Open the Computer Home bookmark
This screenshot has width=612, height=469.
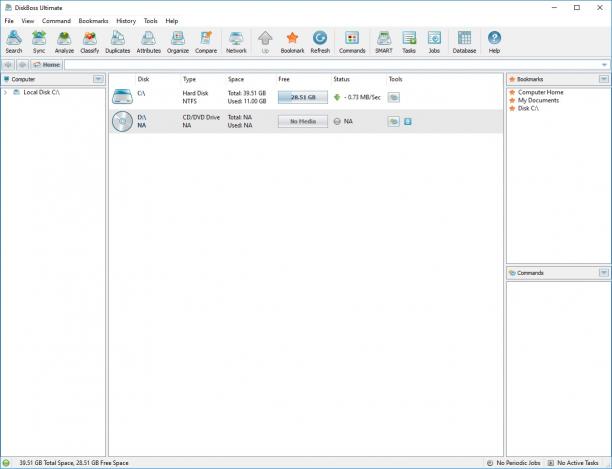(x=540, y=92)
